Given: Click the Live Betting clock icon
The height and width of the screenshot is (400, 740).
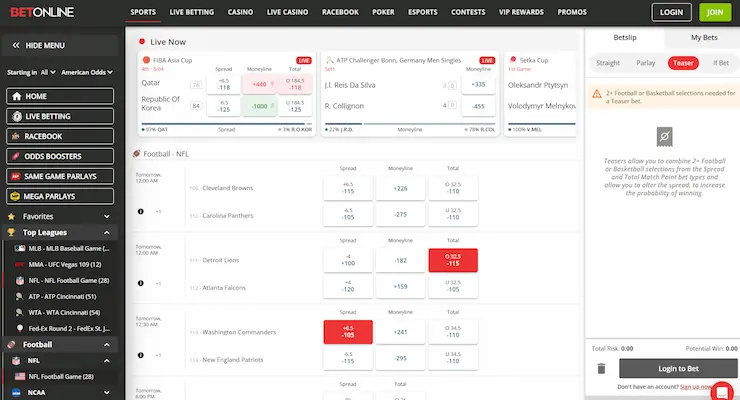Looking at the screenshot, I should coord(17,117).
